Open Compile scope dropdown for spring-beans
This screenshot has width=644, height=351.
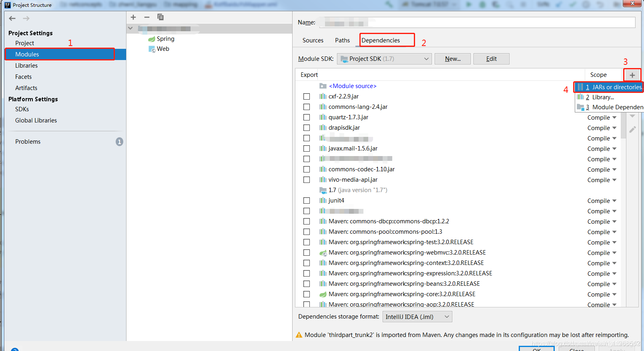click(602, 284)
